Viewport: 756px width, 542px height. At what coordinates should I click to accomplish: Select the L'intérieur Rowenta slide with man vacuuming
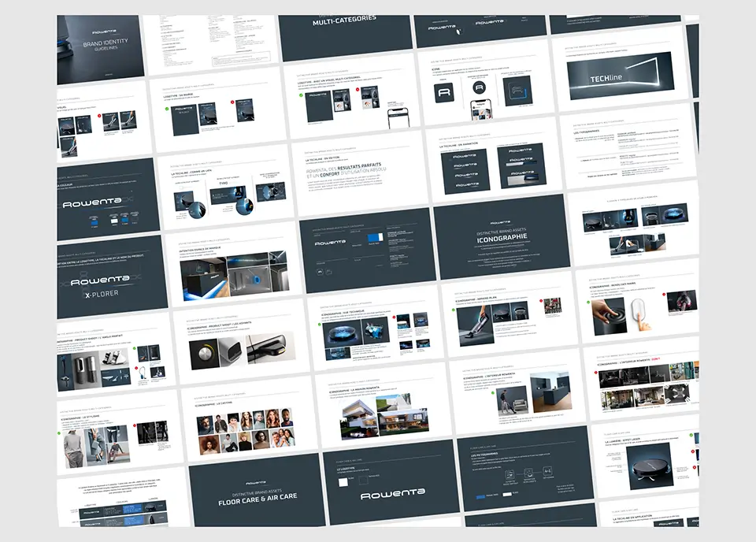coord(517,392)
